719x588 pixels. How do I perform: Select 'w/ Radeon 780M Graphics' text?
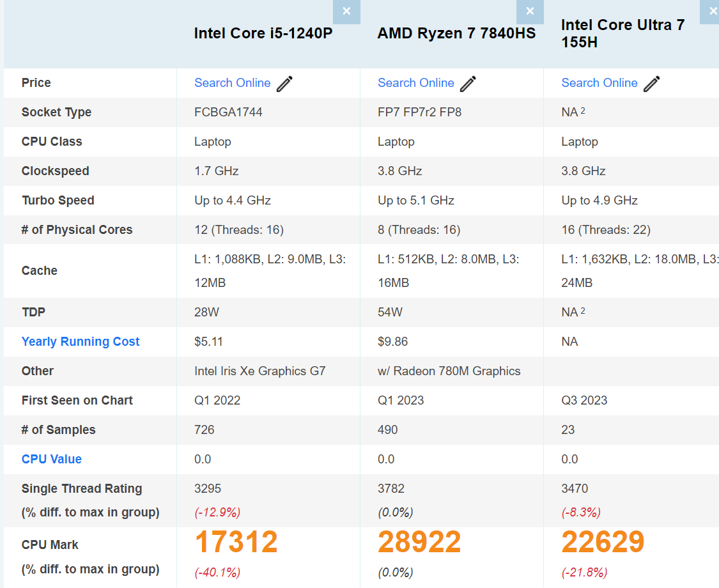(449, 371)
